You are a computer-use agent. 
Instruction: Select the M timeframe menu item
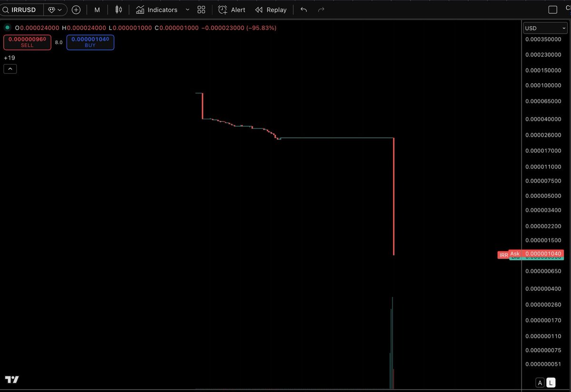97,10
